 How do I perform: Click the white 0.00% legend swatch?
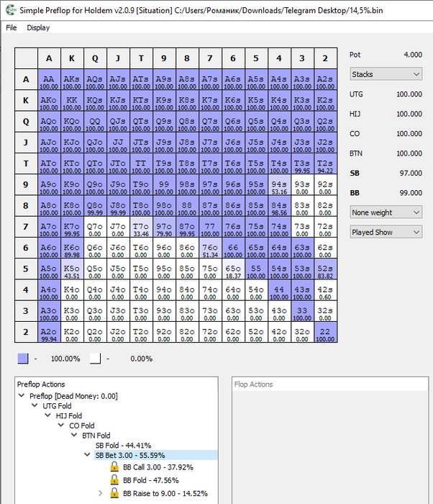(x=95, y=358)
